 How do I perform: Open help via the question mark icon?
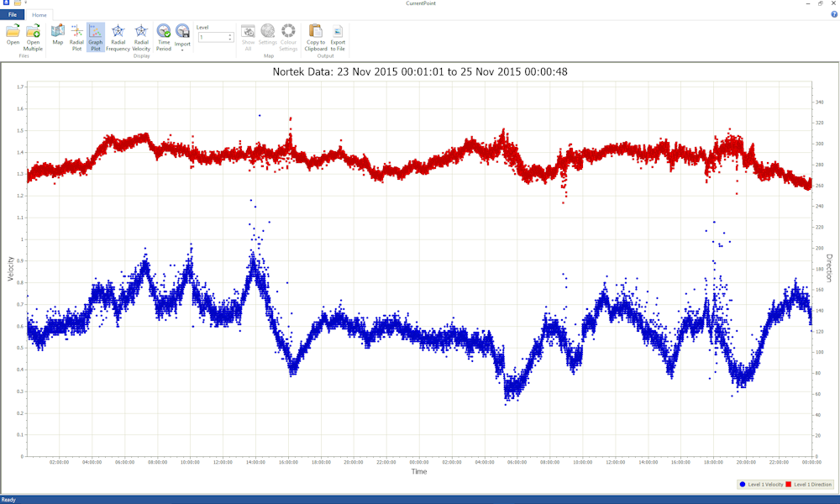[x=833, y=14]
